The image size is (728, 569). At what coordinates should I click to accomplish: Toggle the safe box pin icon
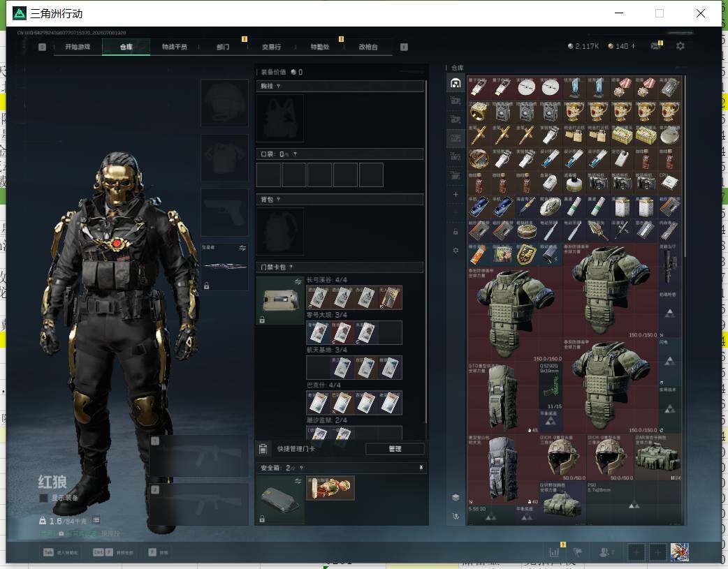421,468
